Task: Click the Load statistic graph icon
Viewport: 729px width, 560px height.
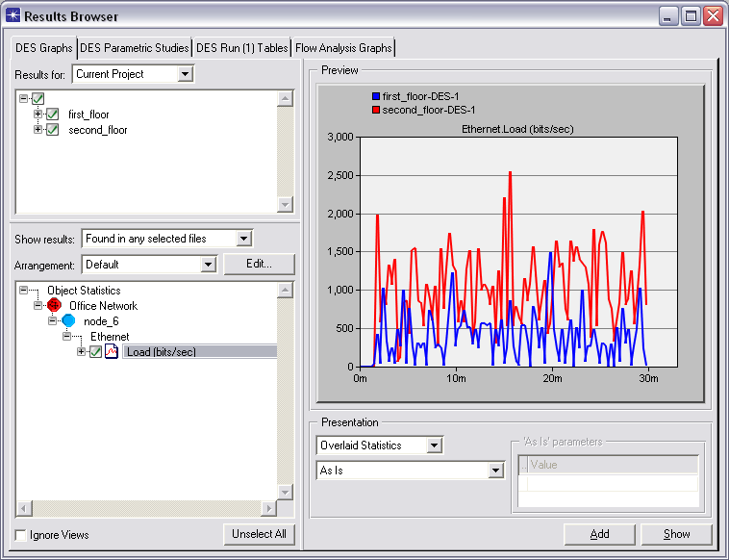Action: pos(112,352)
